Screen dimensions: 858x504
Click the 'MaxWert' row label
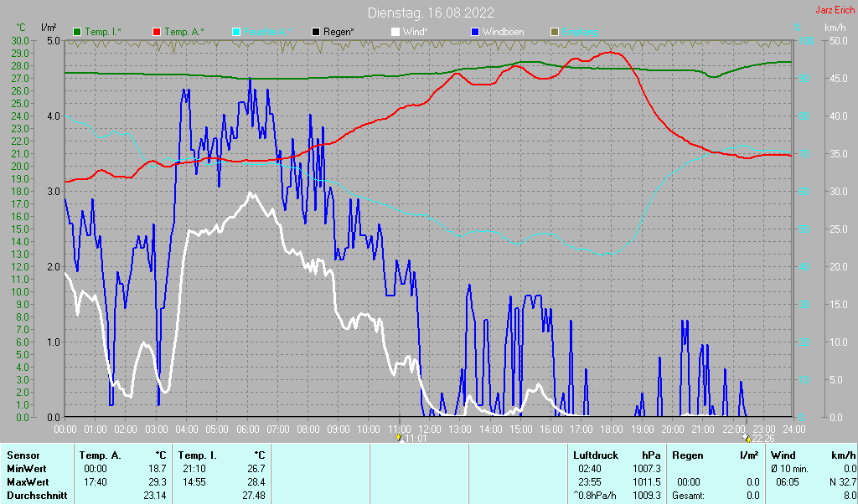tap(28, 483)
